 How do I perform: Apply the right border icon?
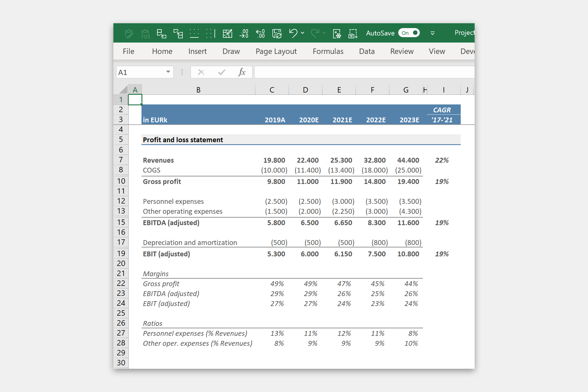(211, 33)
